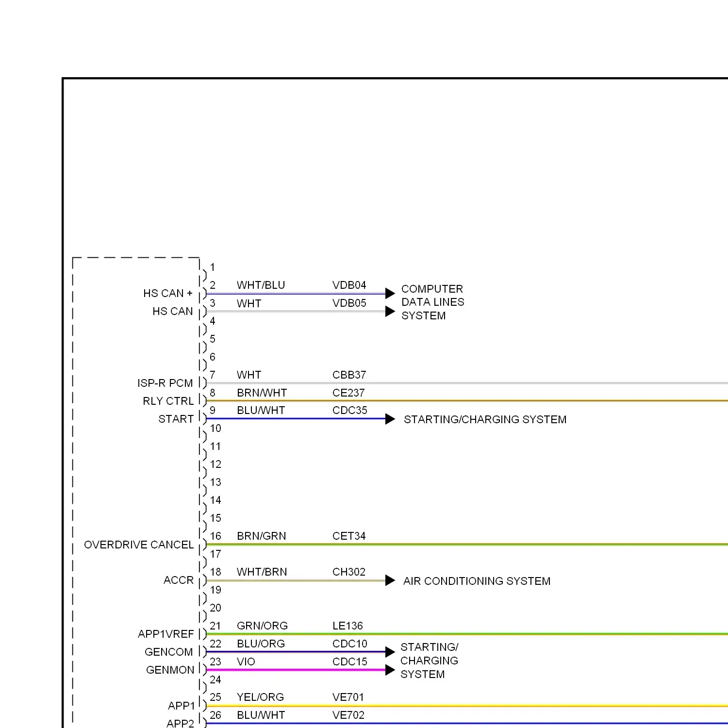This screenshot has width=728, height=728.
Task: Click the APP2 label at pin 26
Action: (x=180, y=723)
